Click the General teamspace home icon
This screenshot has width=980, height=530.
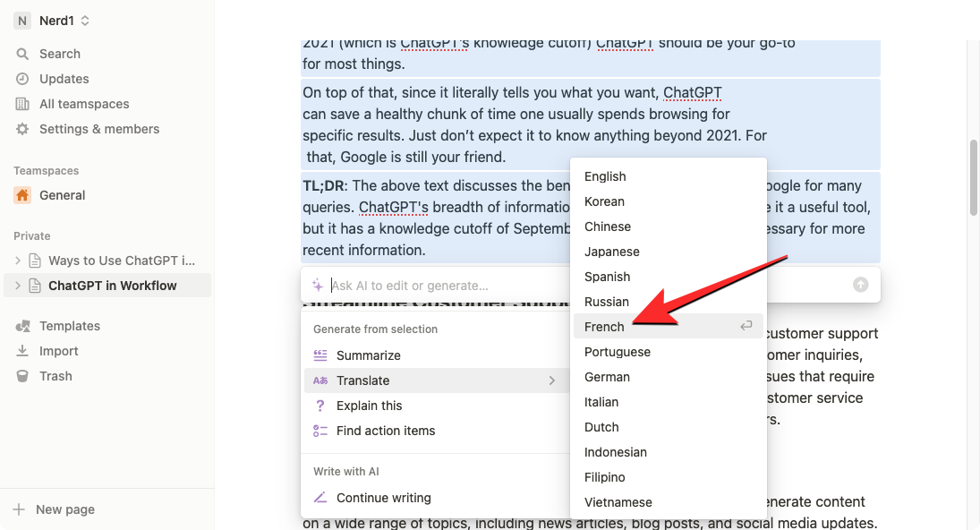click(22, 195)
